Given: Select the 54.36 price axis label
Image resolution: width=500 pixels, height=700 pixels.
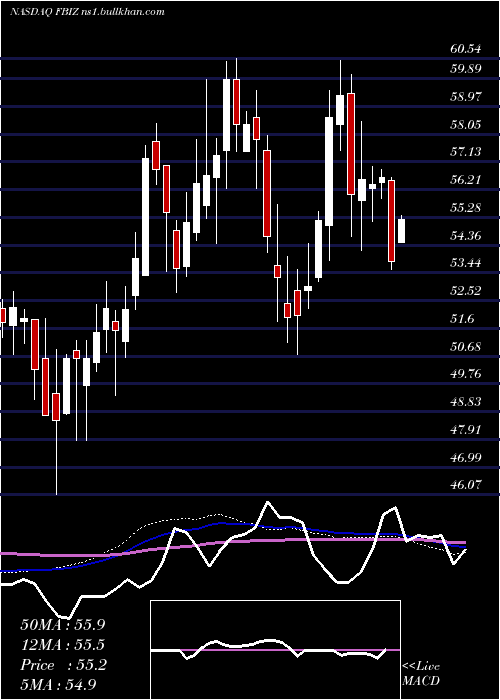Looking at the screenshot, I should point(466,235).
